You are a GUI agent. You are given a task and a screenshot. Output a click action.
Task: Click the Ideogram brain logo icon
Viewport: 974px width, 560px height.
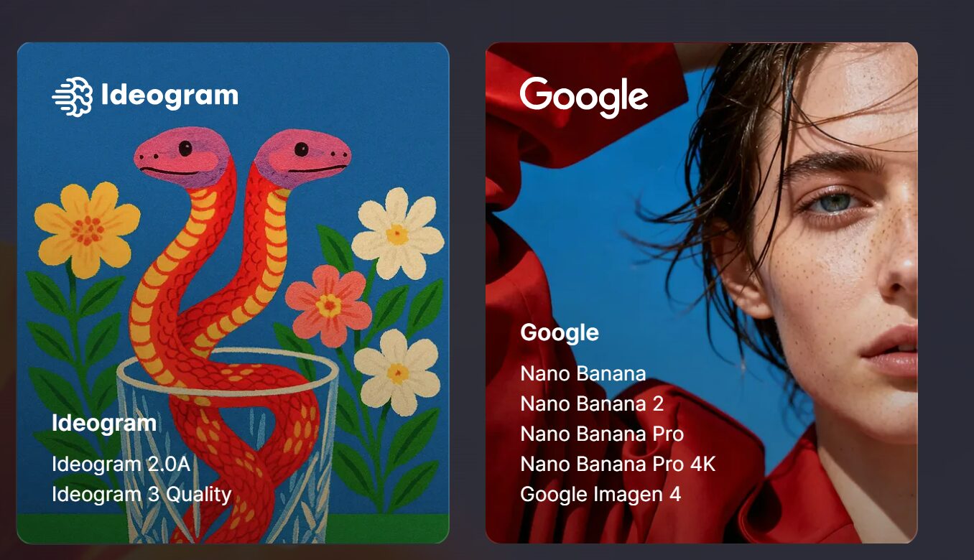click(73, 97)
